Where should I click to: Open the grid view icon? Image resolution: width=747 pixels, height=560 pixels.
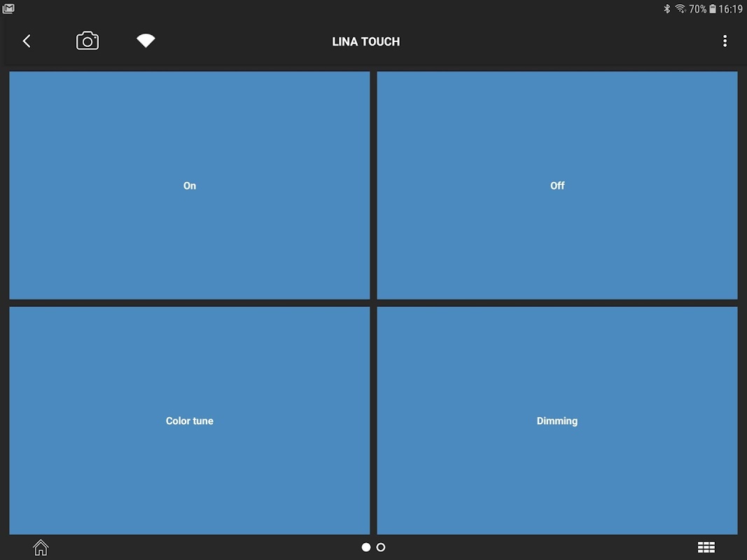coord(706,547)
